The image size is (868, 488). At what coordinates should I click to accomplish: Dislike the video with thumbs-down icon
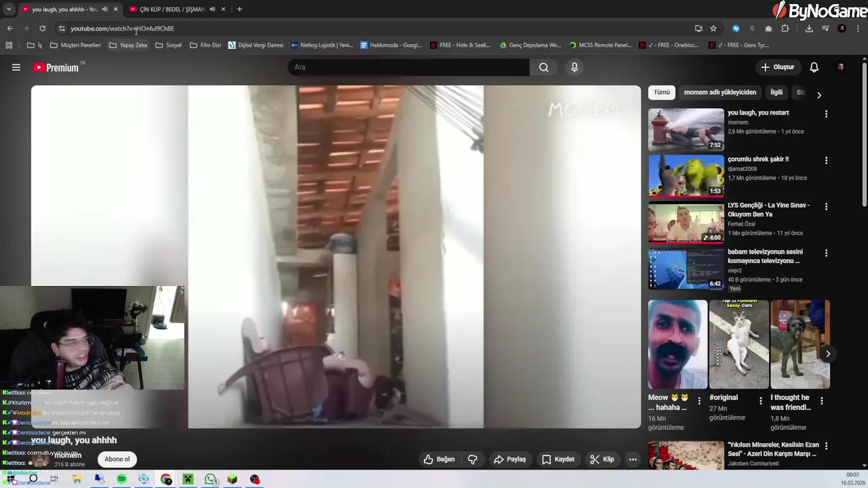pyautogui.click(x=473, y=460)
